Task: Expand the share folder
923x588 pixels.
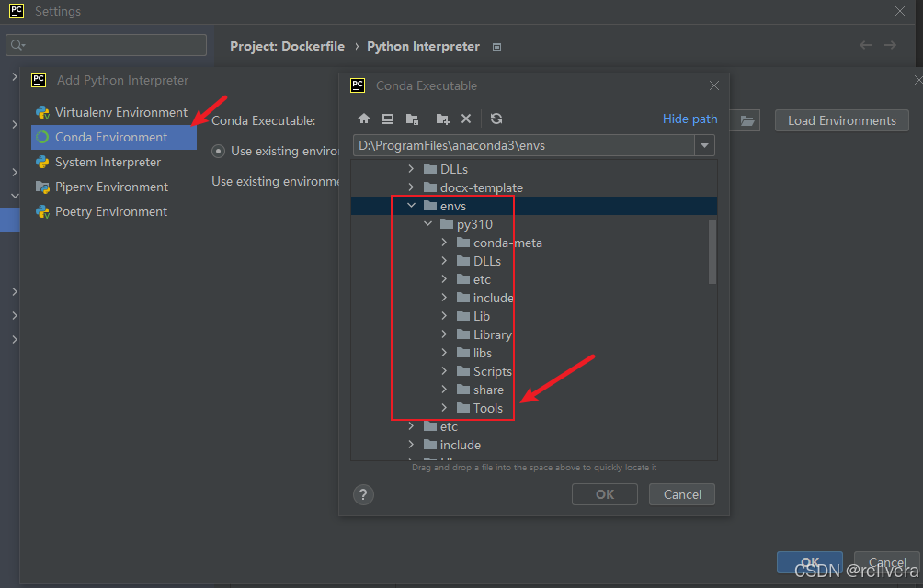Action: click(444, 390)
